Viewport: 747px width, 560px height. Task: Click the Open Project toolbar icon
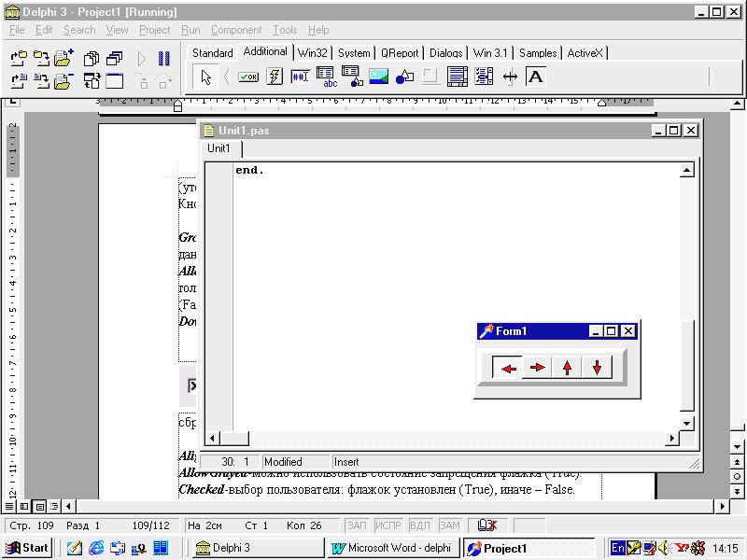point(19,58)
